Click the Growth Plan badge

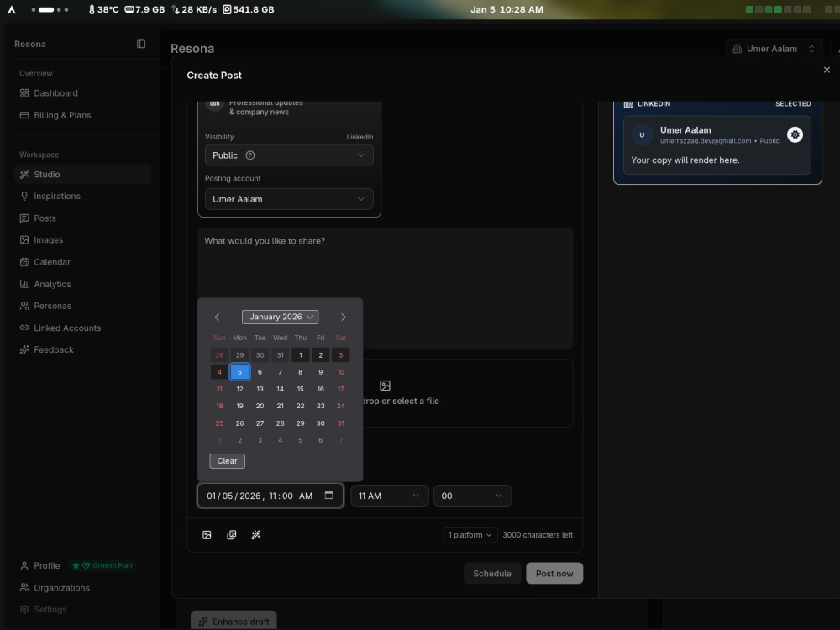point(102,565)
